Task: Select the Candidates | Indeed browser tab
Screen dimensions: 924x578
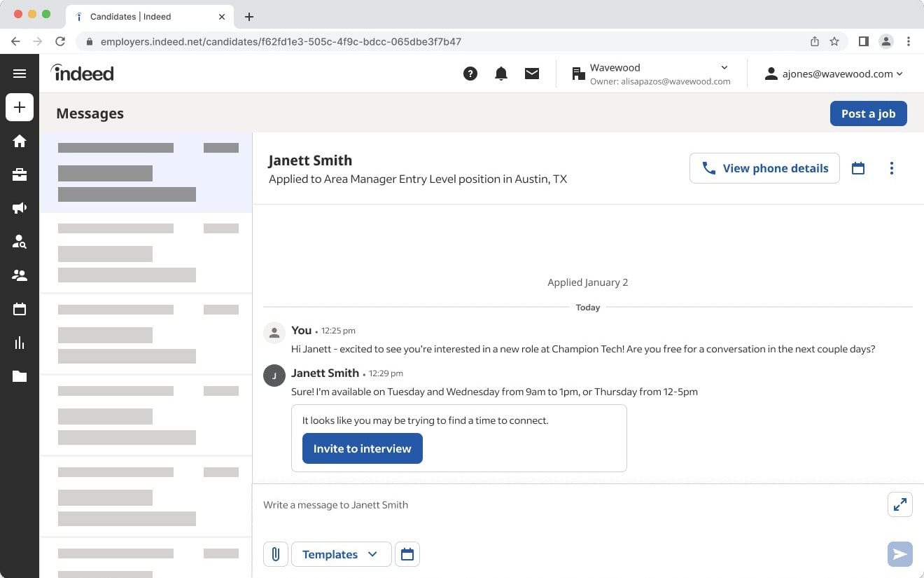Action: pyautogui.click(x=150, y=17)
